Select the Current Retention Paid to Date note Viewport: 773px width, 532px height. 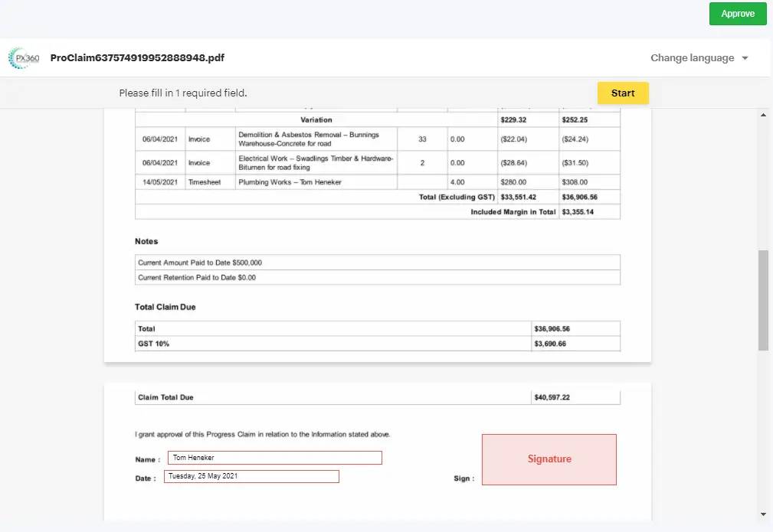(197, 277)
